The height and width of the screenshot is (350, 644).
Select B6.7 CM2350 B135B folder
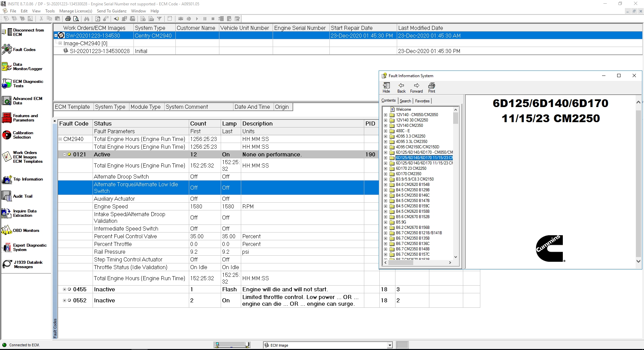coord(413,238)
